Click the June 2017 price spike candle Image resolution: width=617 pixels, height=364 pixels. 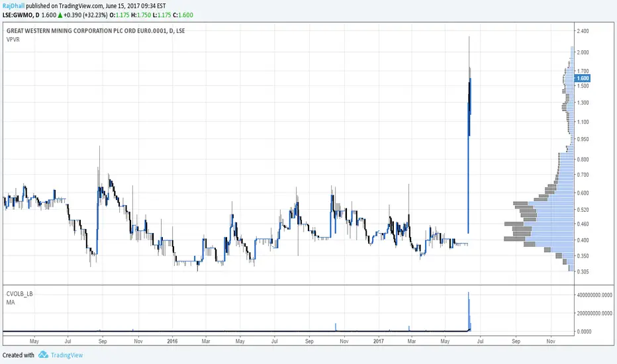469,134
